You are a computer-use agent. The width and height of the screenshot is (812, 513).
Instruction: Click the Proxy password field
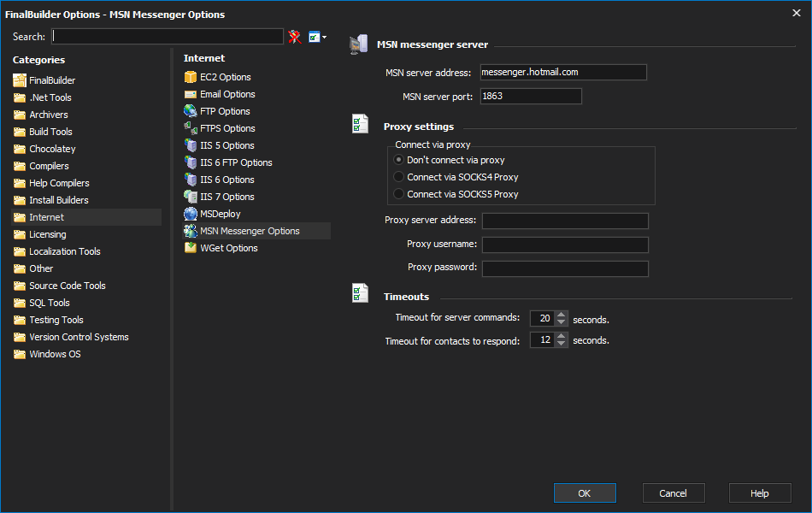[565, 268]
